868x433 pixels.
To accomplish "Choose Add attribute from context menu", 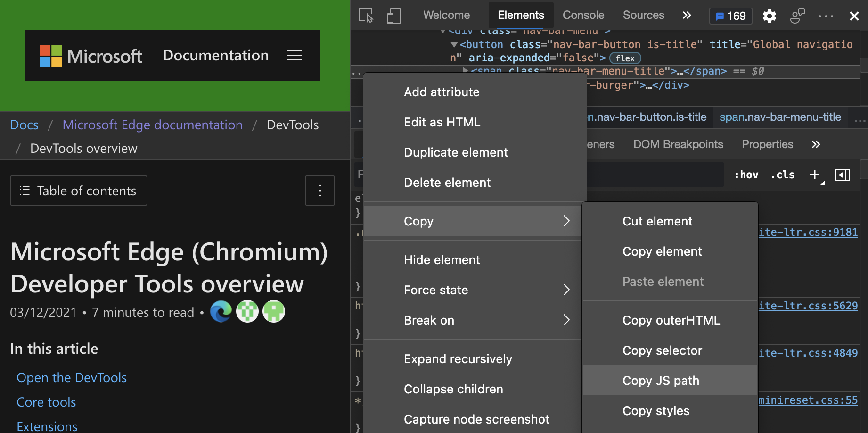I will pos(475,92).
